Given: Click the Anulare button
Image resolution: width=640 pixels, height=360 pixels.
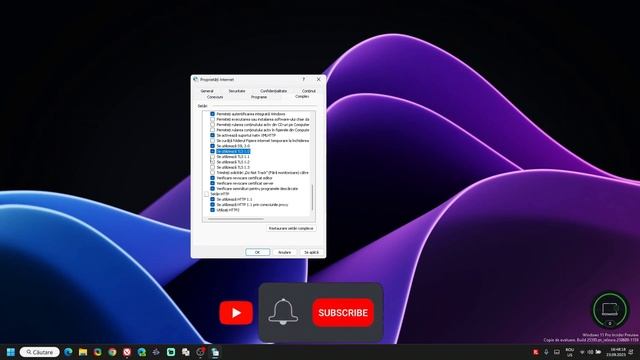Looking at the screenshot, I should coord(284,252).
